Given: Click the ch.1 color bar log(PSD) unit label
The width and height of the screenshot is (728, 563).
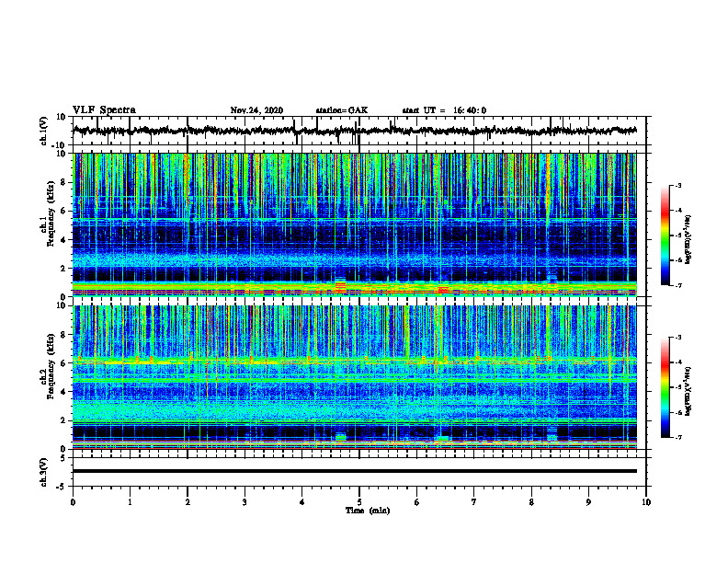Looking at the screenshot, I should click(688, 240).
